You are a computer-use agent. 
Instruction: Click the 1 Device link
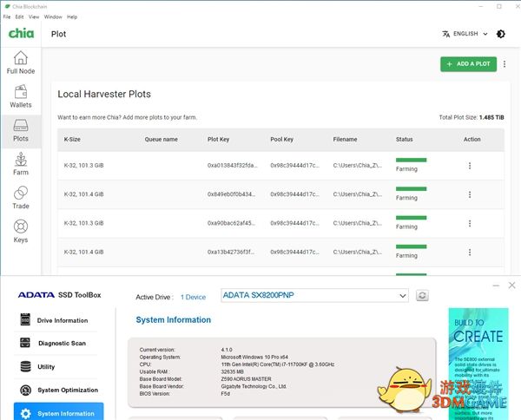pos(193,297)
